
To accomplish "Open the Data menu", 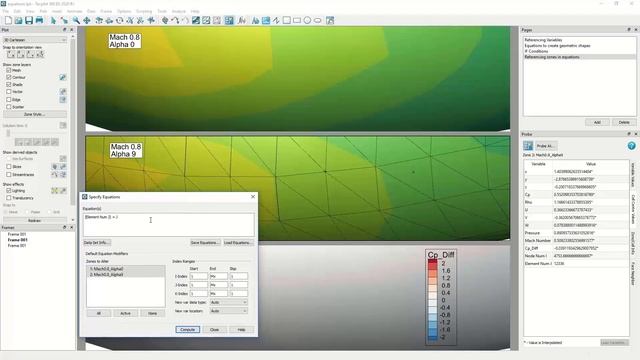I will [x=91, y=11].
